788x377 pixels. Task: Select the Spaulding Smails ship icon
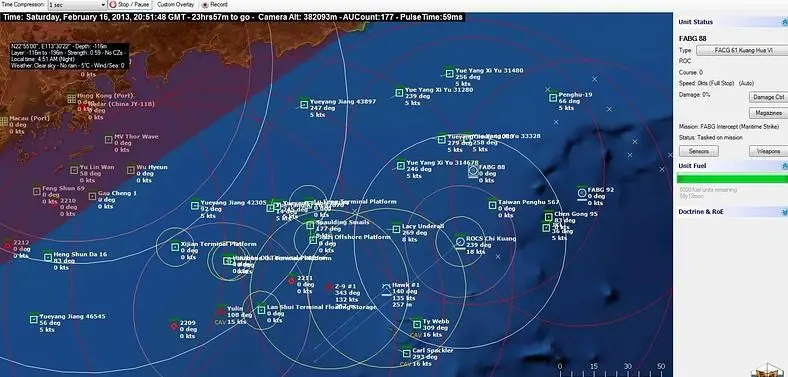[310, 225]
